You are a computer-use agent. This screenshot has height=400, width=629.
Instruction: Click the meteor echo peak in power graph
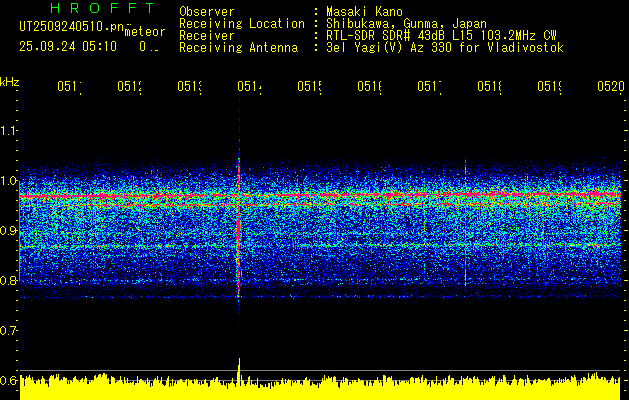[239, 364]
